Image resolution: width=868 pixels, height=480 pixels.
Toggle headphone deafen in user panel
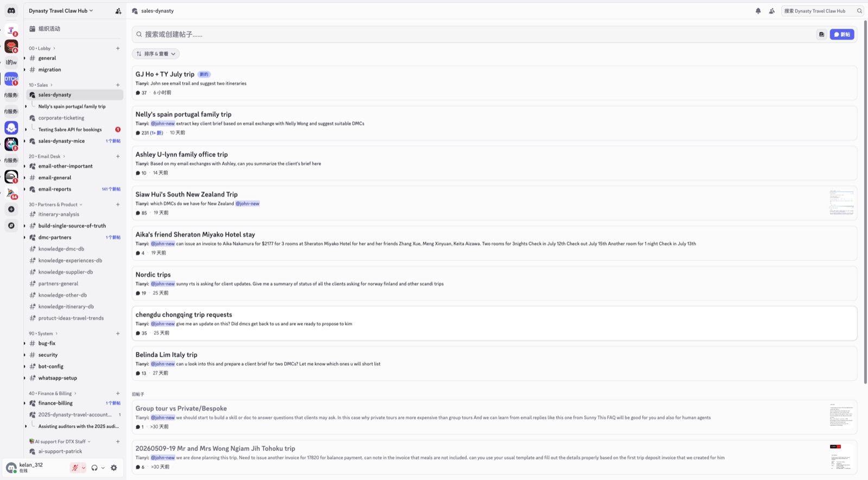pos(94,468)
